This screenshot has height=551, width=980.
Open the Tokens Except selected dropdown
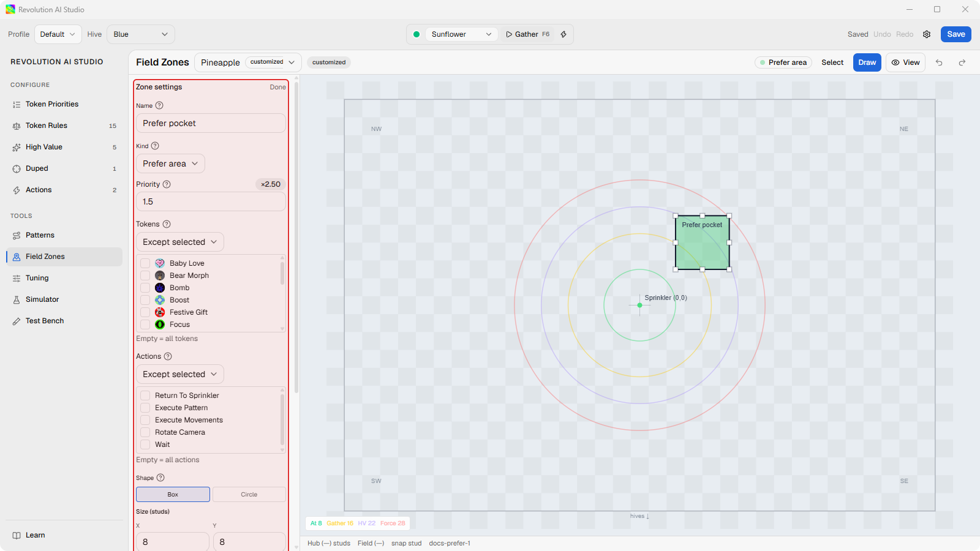click(x=180, y=242)
